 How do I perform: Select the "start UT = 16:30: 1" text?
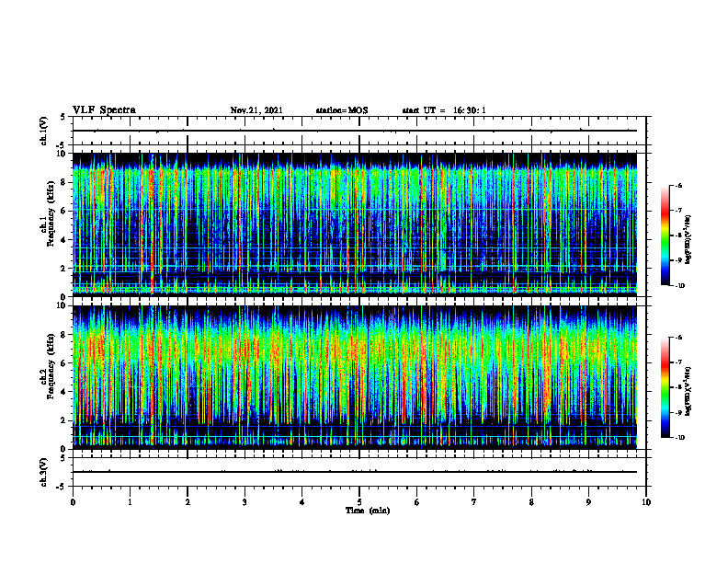click(444, 110)
